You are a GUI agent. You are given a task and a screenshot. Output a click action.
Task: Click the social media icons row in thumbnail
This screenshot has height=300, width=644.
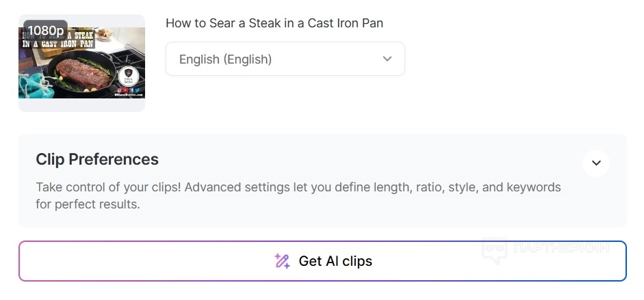coord(129,90)
